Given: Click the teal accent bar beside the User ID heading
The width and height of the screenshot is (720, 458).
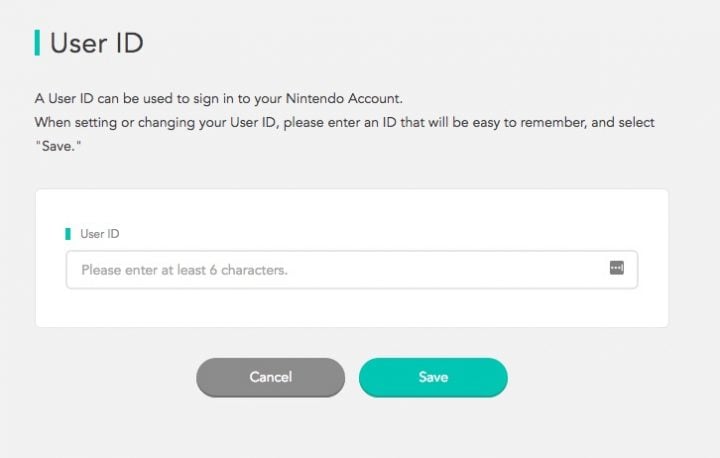Looking at the screenshot, I should (37, 43).
